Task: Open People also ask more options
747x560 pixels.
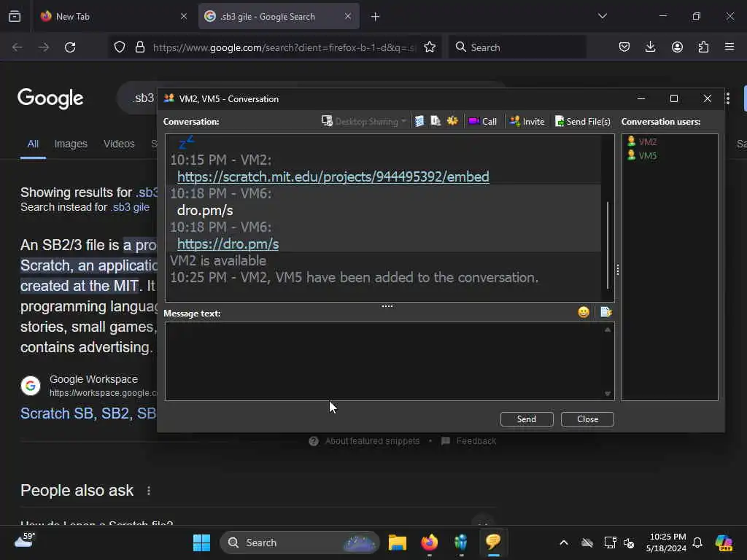Action: point(149,491)
